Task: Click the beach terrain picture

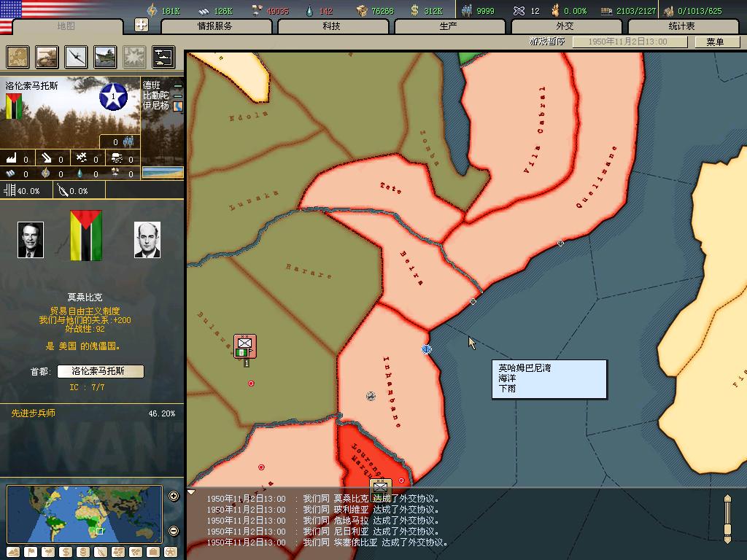Action: tap(163, 172)
